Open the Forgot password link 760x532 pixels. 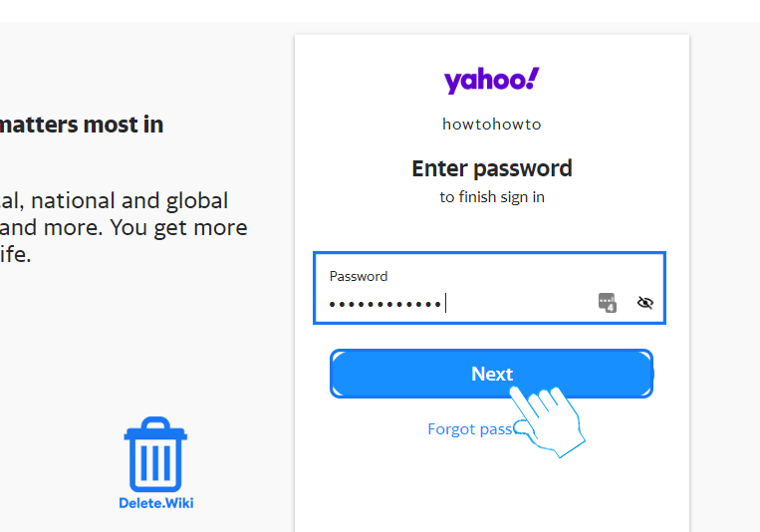pos(470,429)
